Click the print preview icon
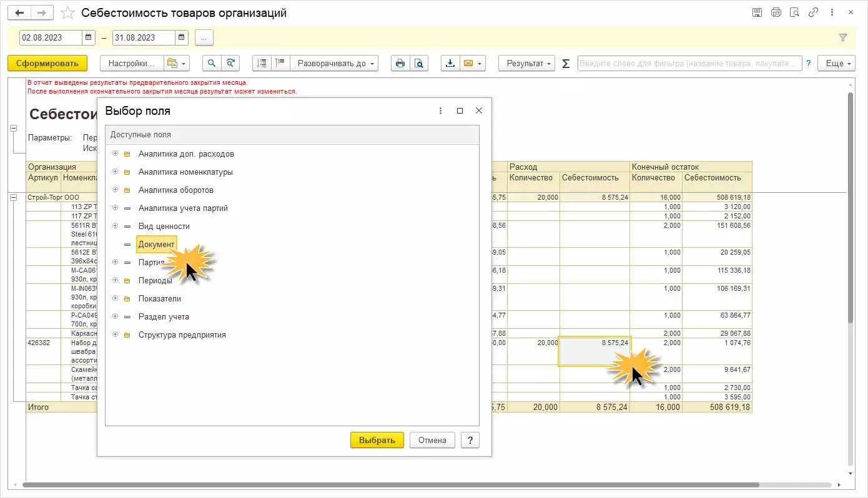 pos(418,63)
